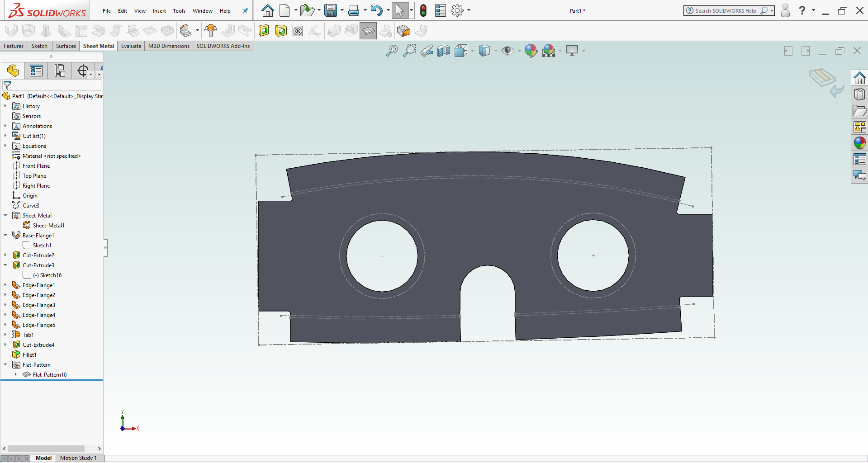Click the Open file icon
Viewport: 868px width, 463px height.
click(x=307, y=10)
